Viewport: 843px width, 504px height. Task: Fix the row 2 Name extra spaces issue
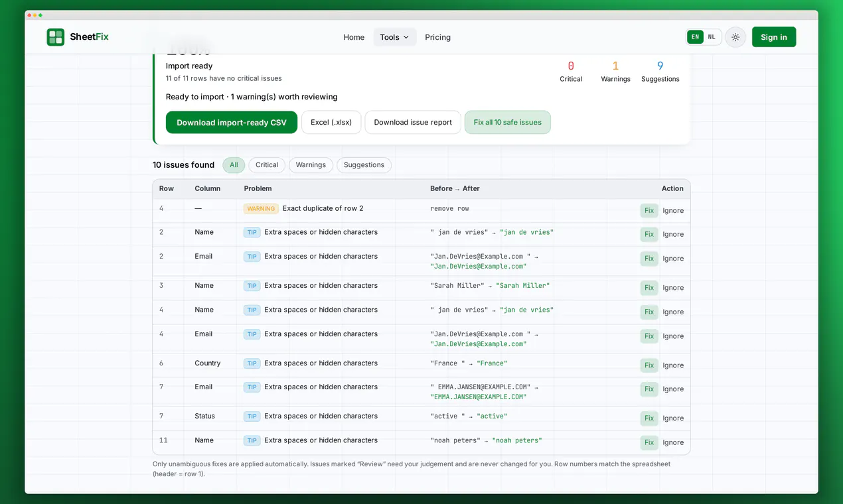[x=649, y=234]
